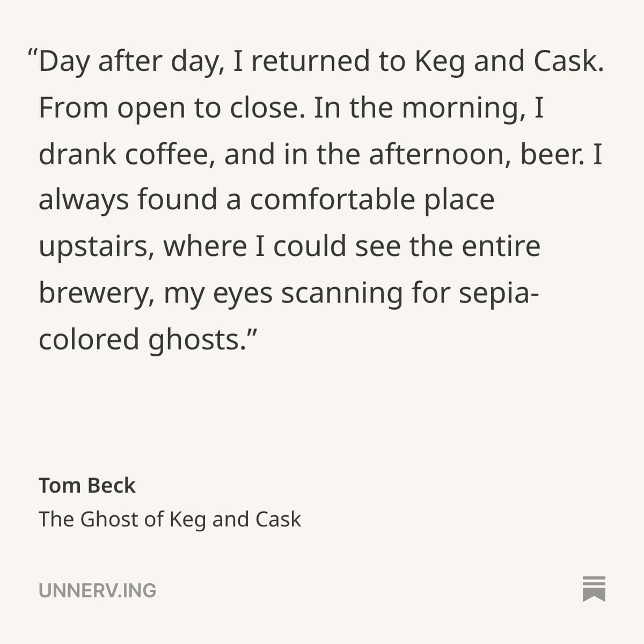
Task: Click the bookmark icon in the corner
Action: click(594, 589)
